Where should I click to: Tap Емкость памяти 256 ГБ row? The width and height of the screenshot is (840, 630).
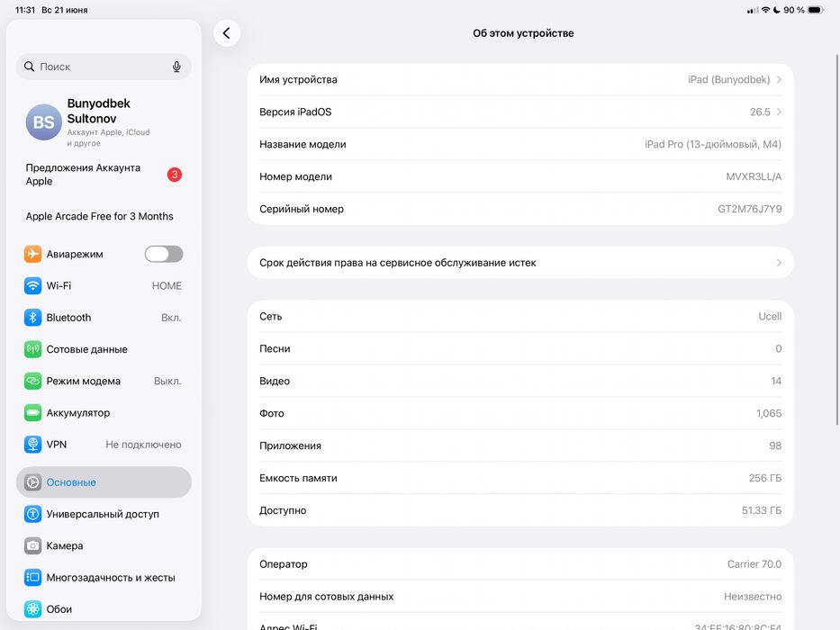click(x=520, y=478)
